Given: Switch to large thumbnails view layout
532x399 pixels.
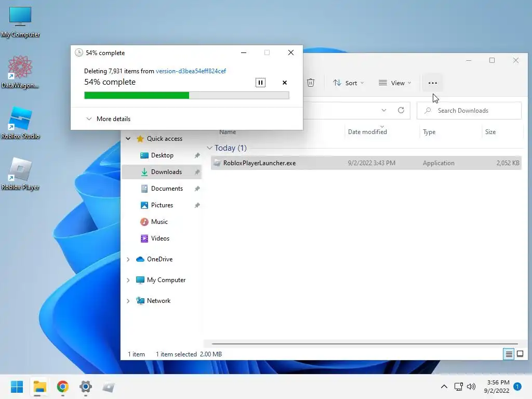Looking at the screenshot, I should point(520,354).
